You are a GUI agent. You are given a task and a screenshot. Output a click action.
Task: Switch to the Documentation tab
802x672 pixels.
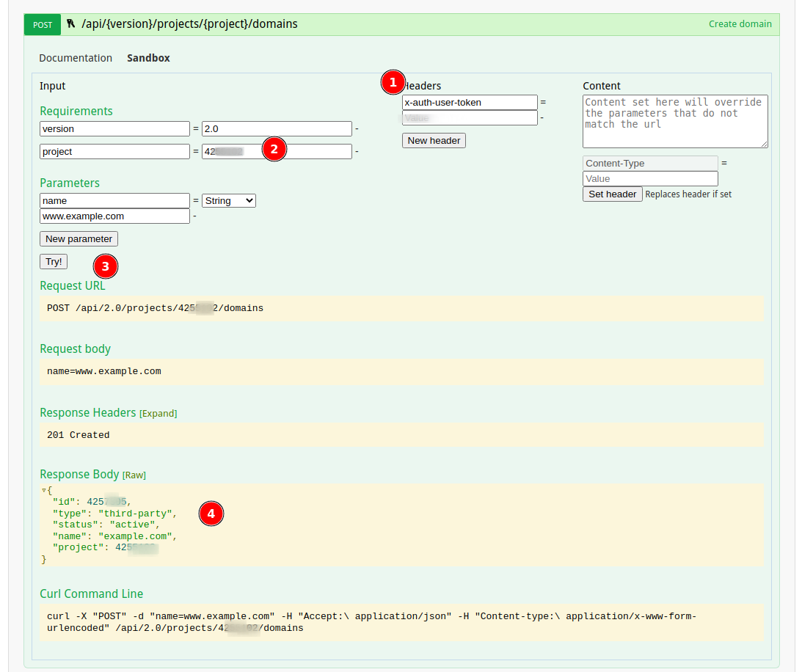(76, 58)
